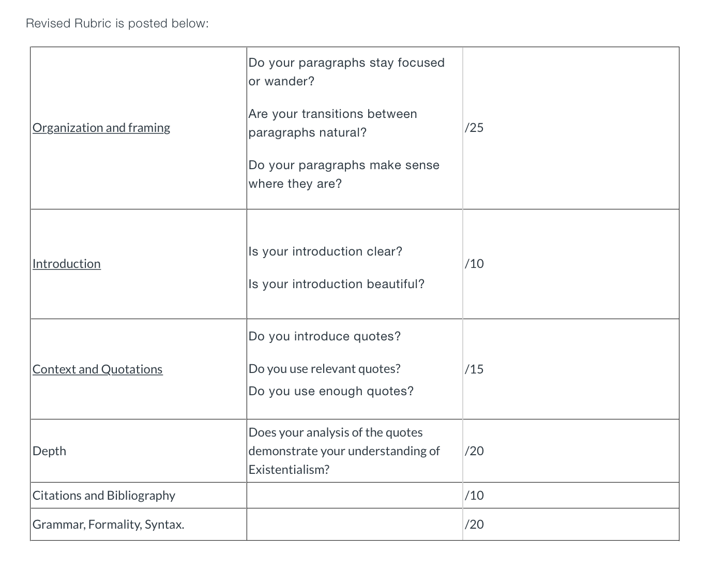The width and height of the screenshot is (728, 568).
Task: Click the /10 score for Introduction
Action: click(x=474, y=264)
